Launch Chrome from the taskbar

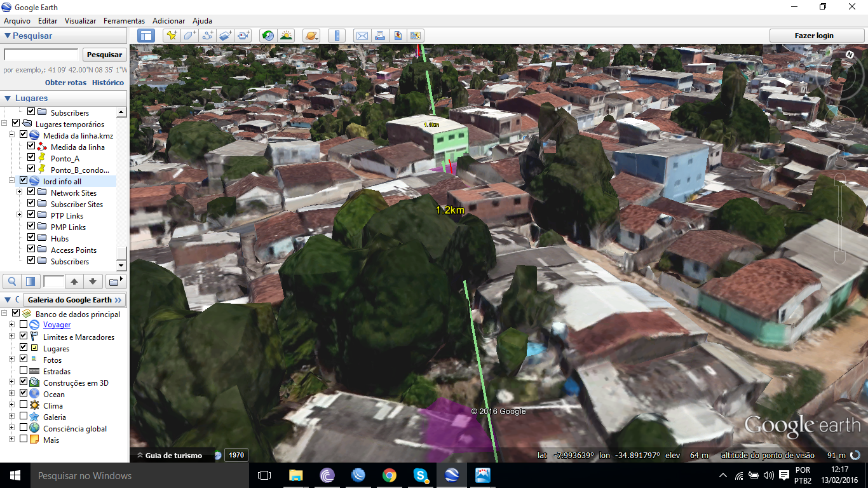point(390,475)
